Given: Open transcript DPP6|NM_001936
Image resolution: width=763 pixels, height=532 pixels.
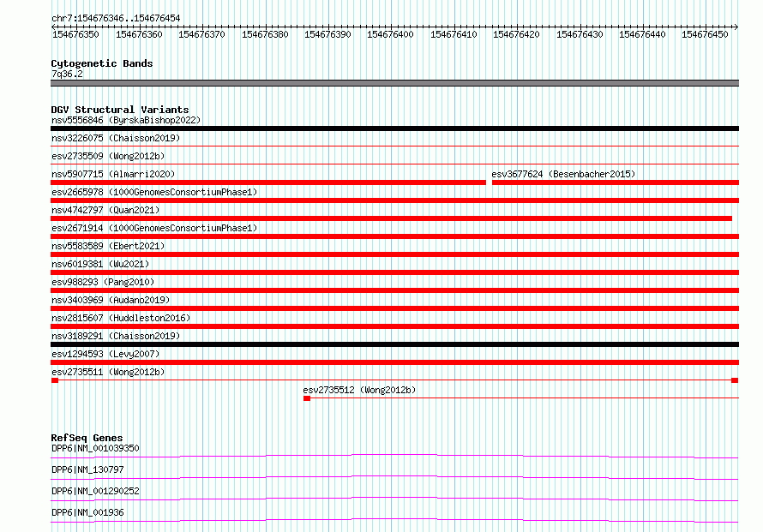Looking at the screenshot, I should 87,512.
